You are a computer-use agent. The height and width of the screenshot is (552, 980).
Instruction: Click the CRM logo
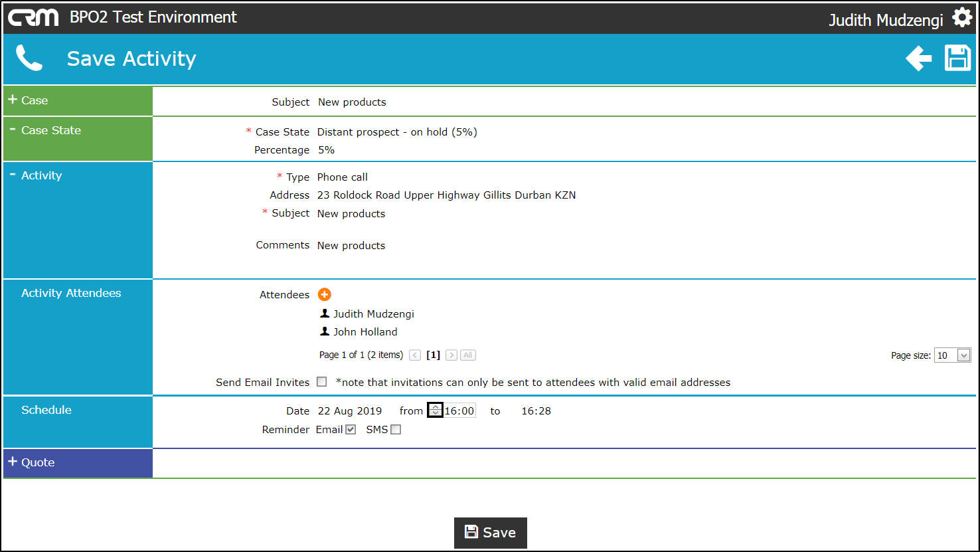pos(33,18)
